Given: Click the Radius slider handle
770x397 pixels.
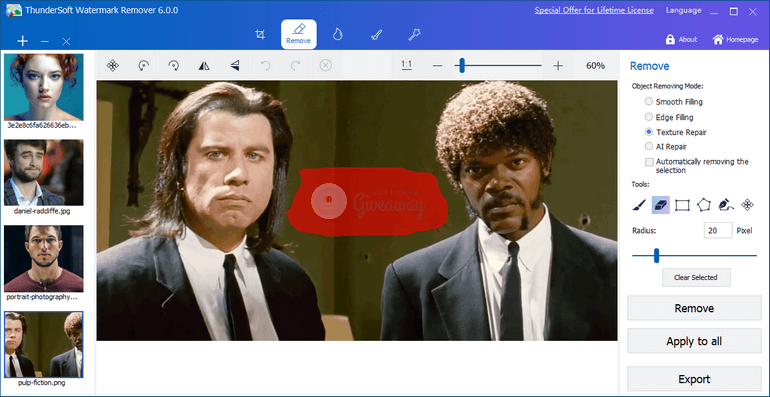Looking at the screenshot, I should point(656,255).
